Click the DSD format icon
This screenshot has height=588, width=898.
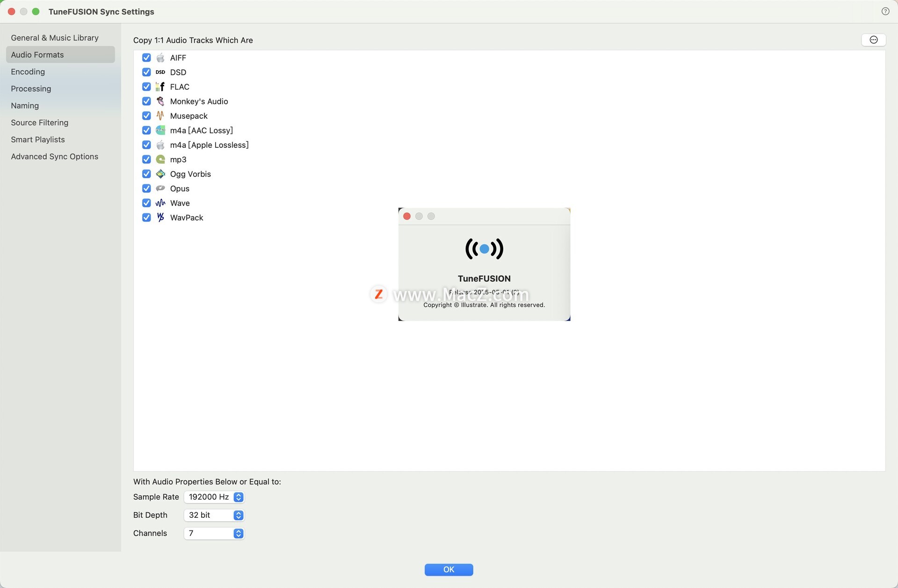160,72
